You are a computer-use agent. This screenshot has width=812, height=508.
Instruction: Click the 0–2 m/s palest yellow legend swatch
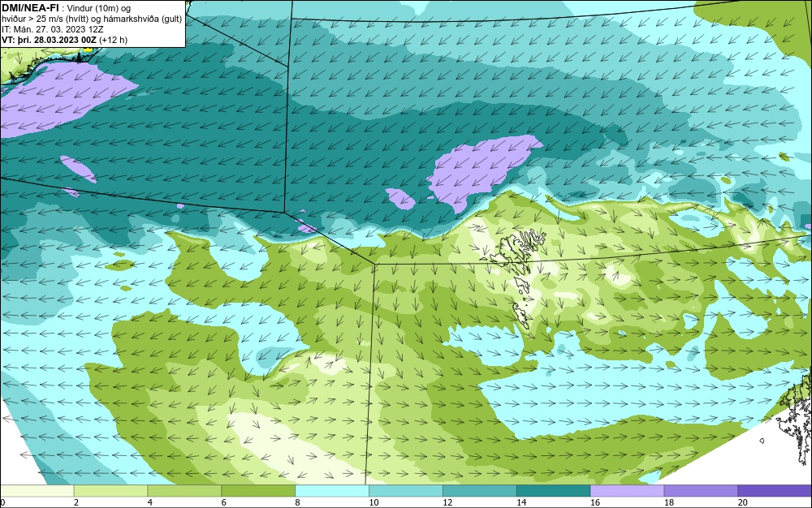(37, 490)
